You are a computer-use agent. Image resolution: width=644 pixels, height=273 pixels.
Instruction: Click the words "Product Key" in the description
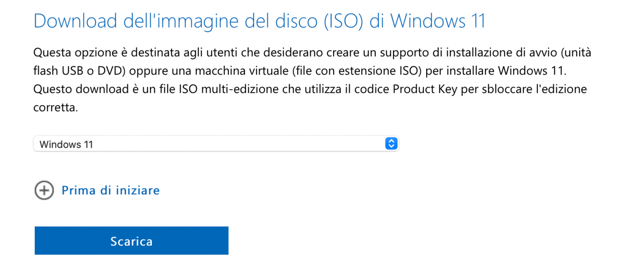click(x=423, y=90)
